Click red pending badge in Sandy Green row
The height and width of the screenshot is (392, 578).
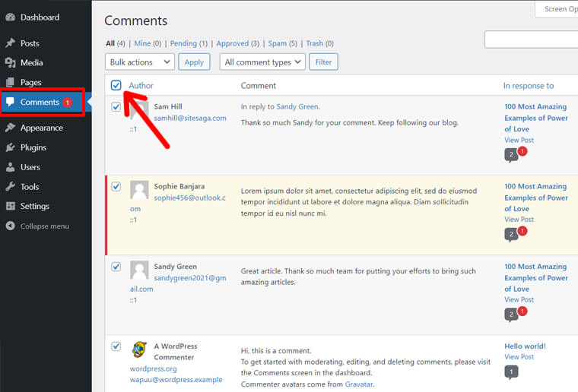point(522,311)
